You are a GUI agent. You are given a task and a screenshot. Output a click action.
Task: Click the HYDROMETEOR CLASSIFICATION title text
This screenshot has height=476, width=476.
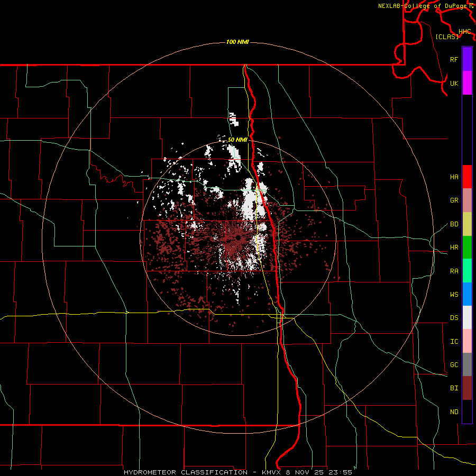pos(186,472)
